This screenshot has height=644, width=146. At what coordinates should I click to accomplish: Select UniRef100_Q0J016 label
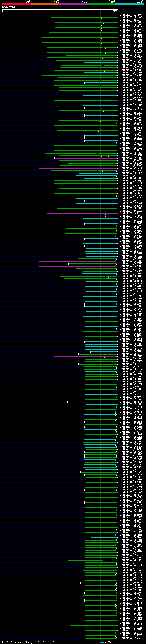tap(131, 214)
